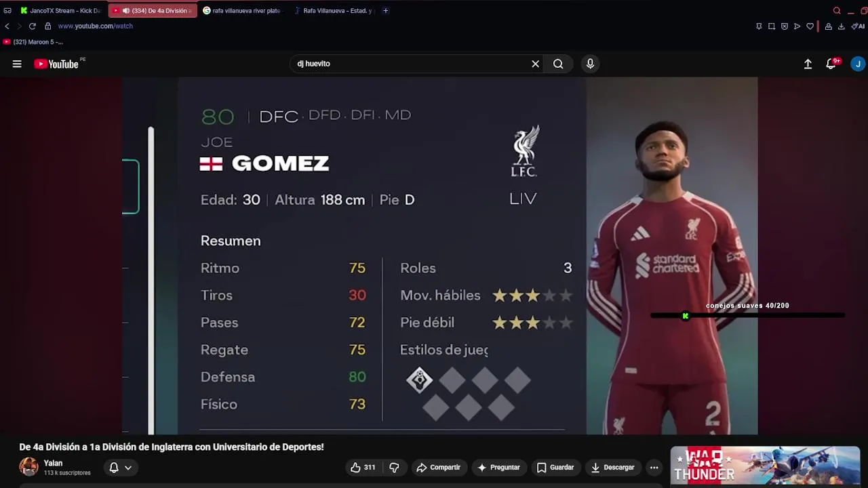Expand the subscription notification bell dropdown
The height and width of the screenshot is (488, 868).
click(x=120, y=468)
